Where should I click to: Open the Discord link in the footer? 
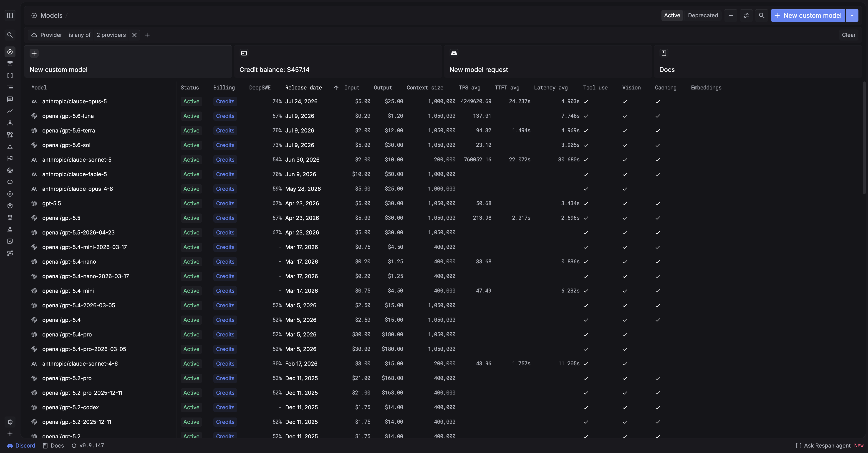[x=21, y=445]
